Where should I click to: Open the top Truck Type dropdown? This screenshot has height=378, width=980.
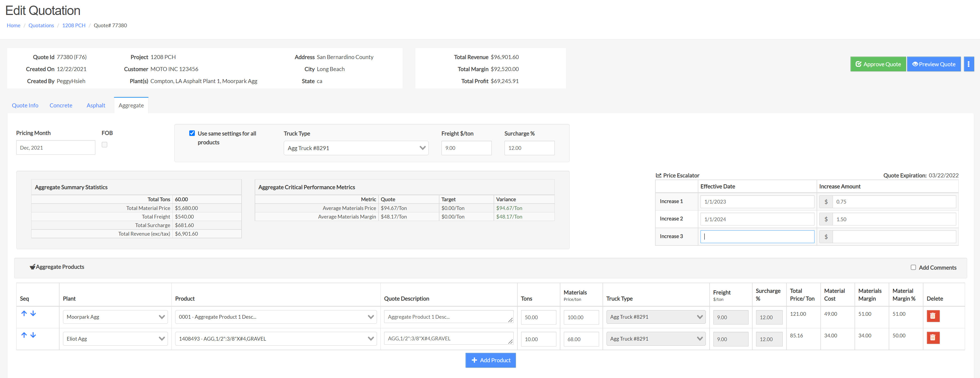356,148
